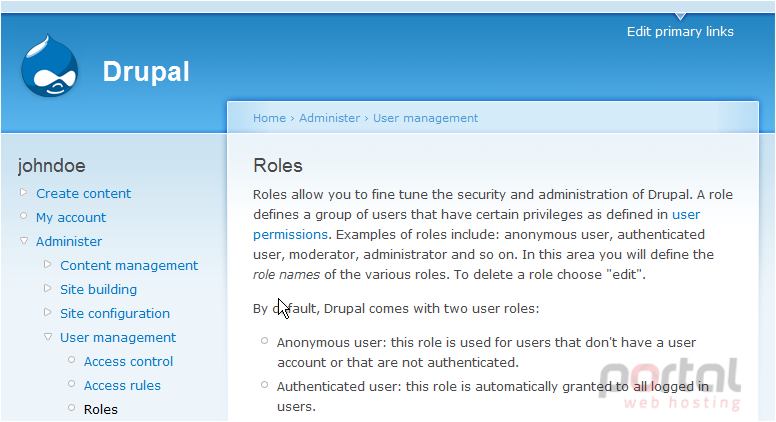Expand Content management arrow
Viewport: 776px width, 422px height.
(48, 264)
